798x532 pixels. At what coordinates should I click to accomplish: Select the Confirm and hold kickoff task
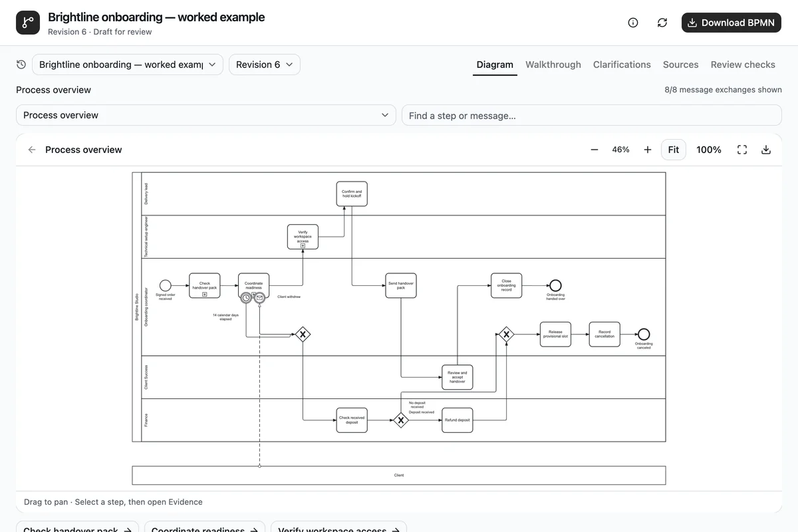[352, 194]
